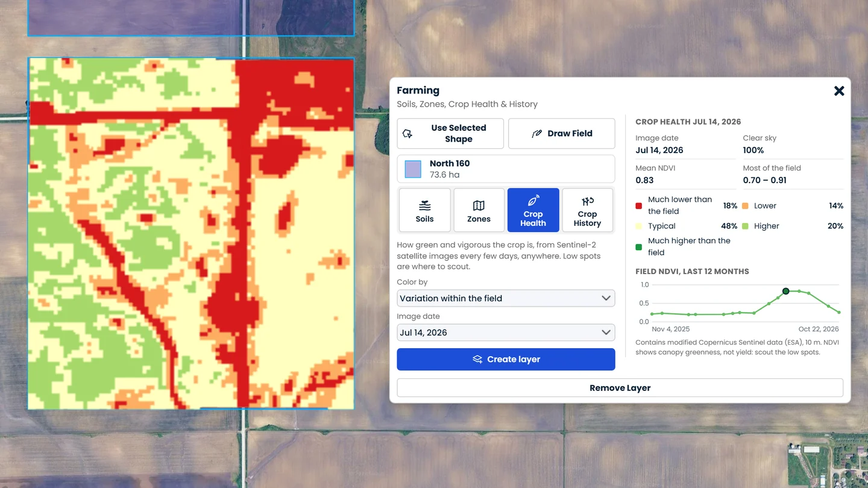Click the layers icon on Create layer
The image size is (868, 488).
pyautogui.click(x=477, y=359)
